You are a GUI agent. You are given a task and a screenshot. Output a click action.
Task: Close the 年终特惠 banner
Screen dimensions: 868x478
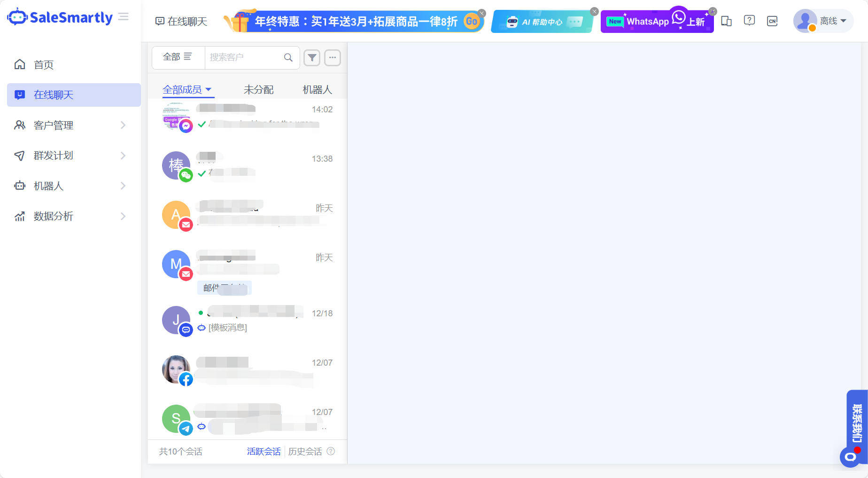pos(482,13)
